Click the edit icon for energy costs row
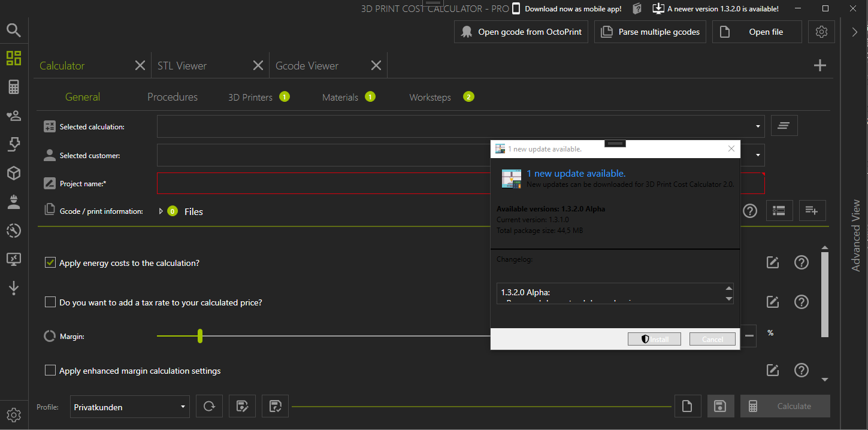 [x=773, y=262]
